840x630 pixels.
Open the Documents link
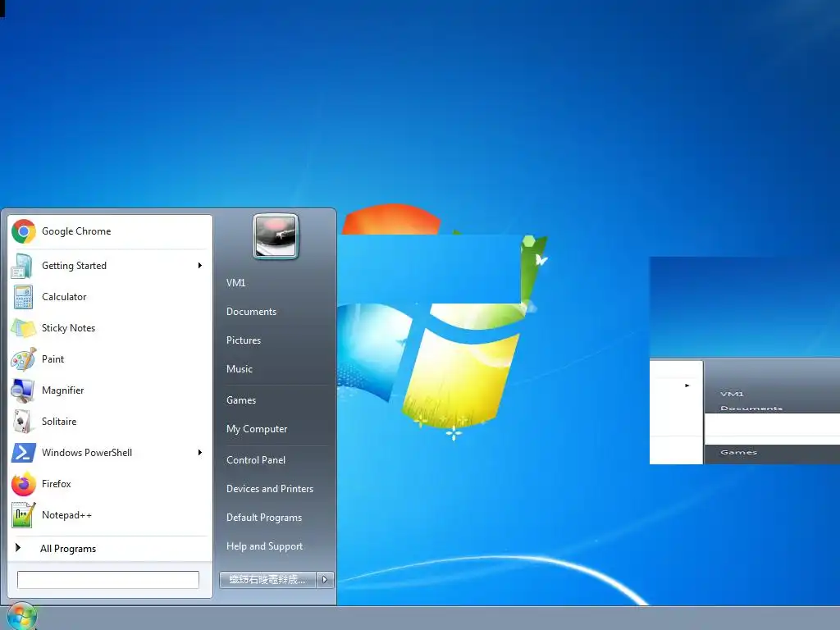coord(251,312)
